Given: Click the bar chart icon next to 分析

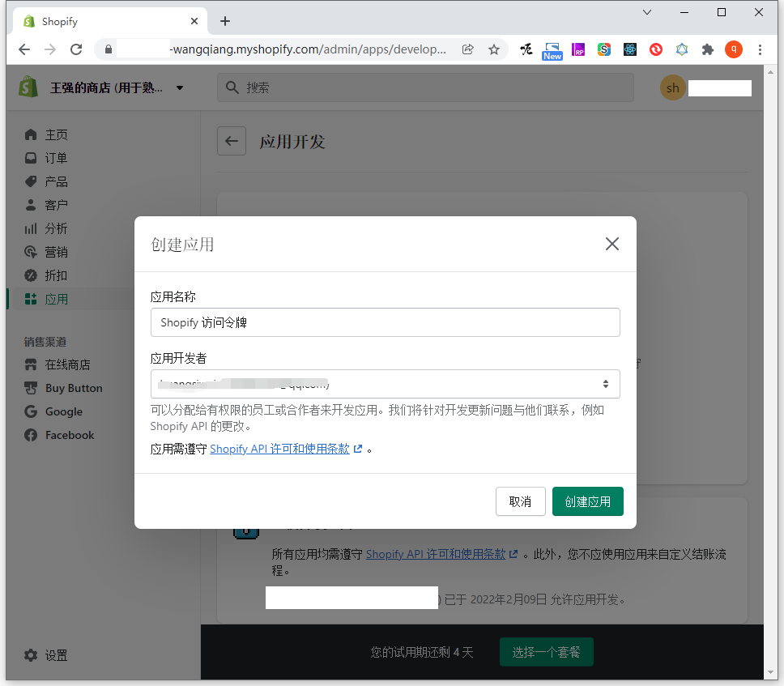Looking at the screenshot, I should coord(31,228).
